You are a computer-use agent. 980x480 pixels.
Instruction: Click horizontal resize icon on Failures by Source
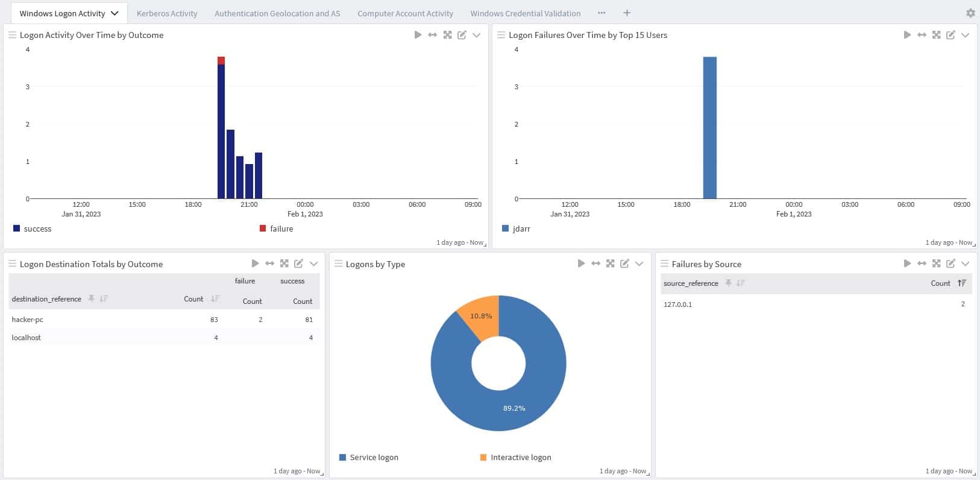click(922, 264)
